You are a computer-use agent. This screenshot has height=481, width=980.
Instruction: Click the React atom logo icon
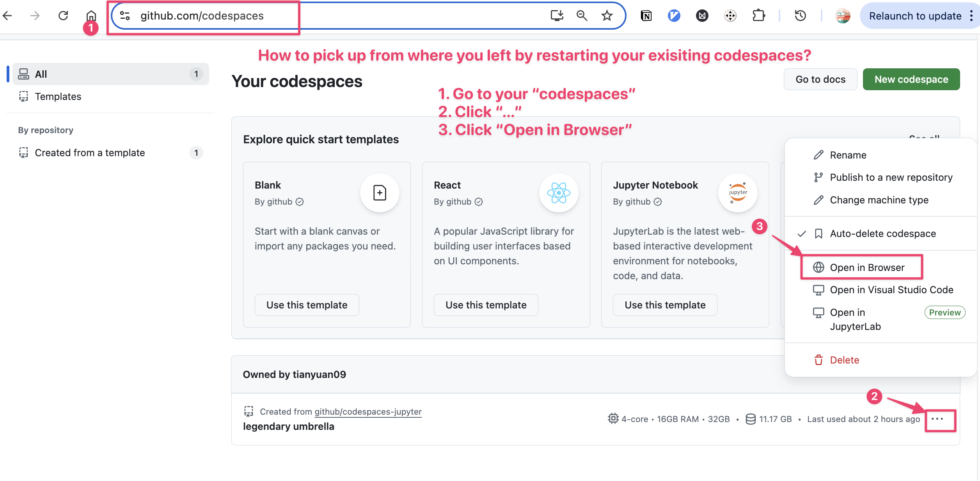point(558,193)
